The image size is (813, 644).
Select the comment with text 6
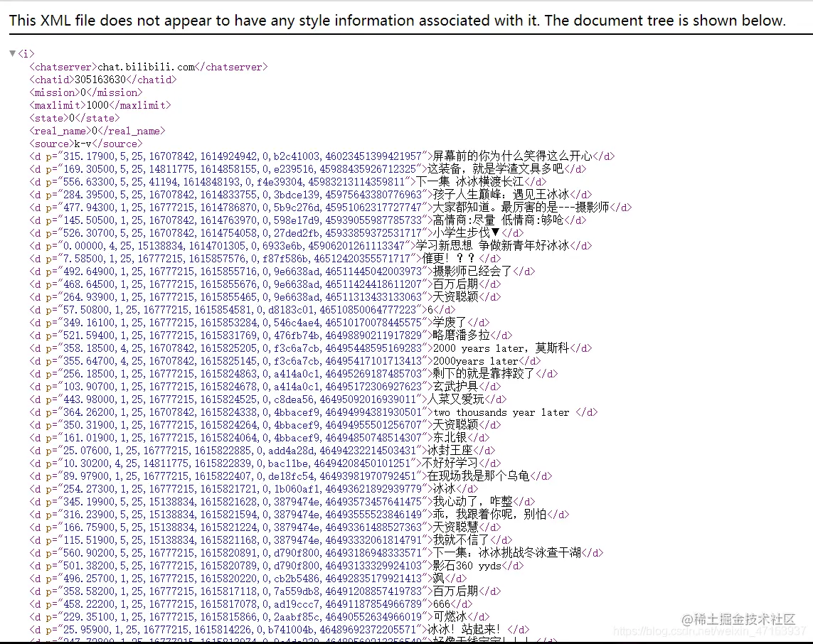[430, 310]
